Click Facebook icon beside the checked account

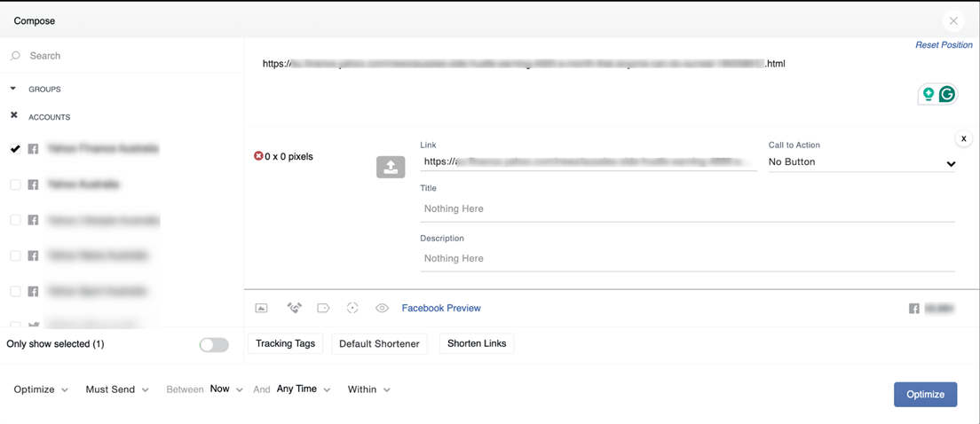pos(34,149)
